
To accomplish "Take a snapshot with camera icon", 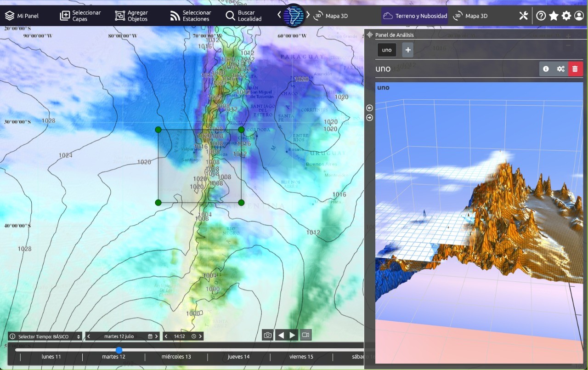I will (267, 335).
